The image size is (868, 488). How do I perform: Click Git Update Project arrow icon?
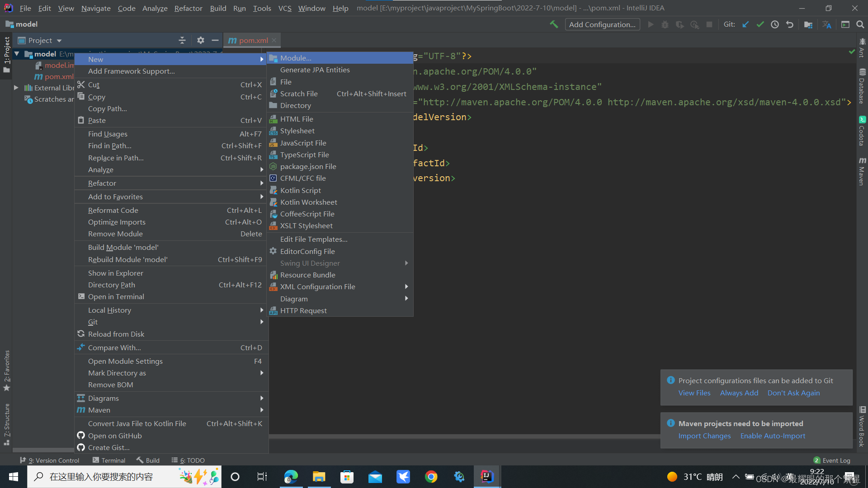click(x=745, y=24)
